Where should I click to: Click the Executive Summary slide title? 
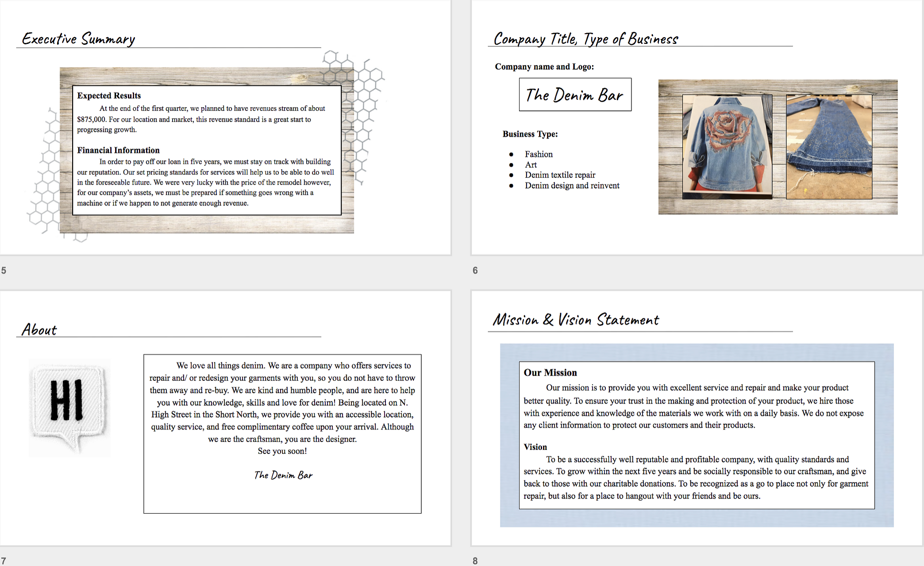click(78, 39)
